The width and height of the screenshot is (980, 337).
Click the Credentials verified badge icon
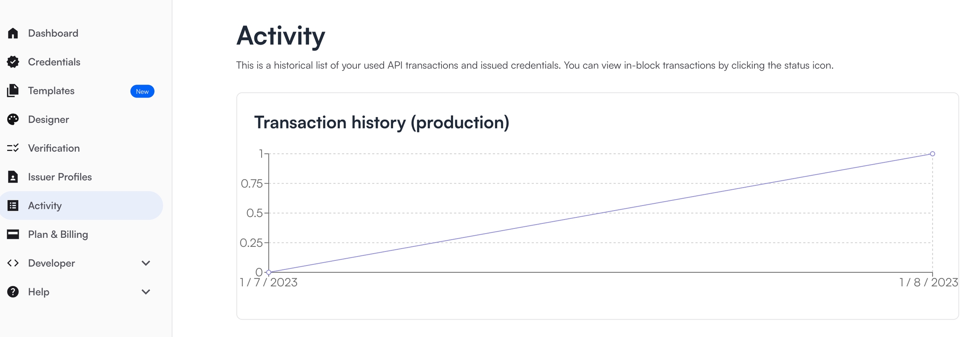pyautogui.click(x=13, y=62)
